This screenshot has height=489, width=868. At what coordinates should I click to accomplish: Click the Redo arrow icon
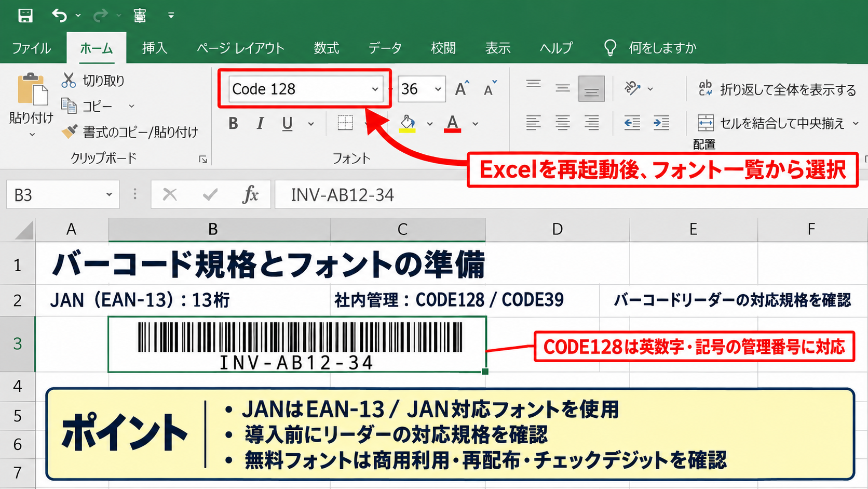pos(100,16)
